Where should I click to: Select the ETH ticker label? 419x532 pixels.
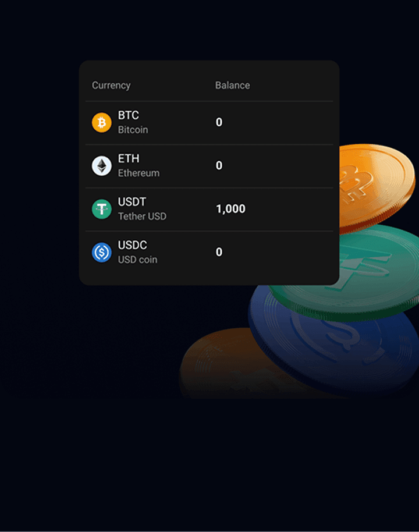(129, 158)
